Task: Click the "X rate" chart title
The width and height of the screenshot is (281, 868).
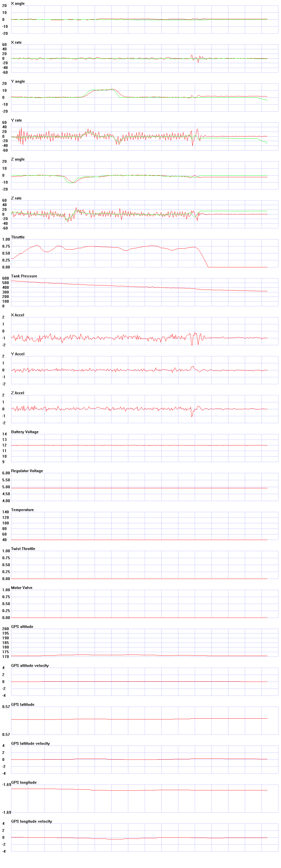Action: (x=16, y=43)
